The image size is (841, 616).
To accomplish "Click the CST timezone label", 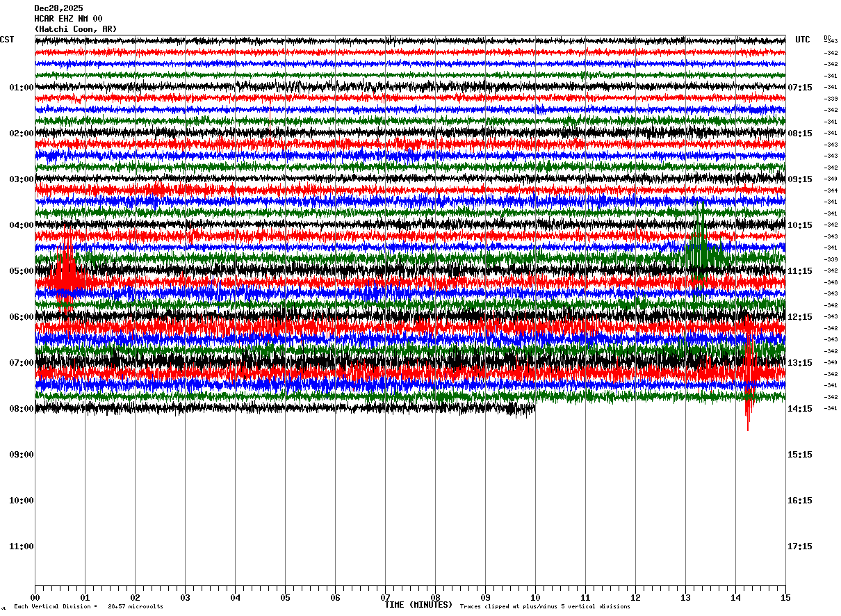I will [7, 40].
